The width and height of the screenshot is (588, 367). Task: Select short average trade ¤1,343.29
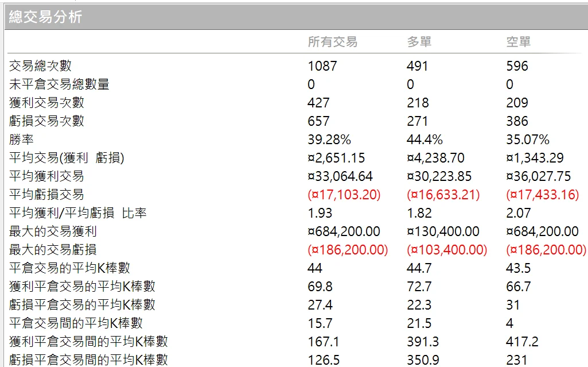tap(535, 158)
